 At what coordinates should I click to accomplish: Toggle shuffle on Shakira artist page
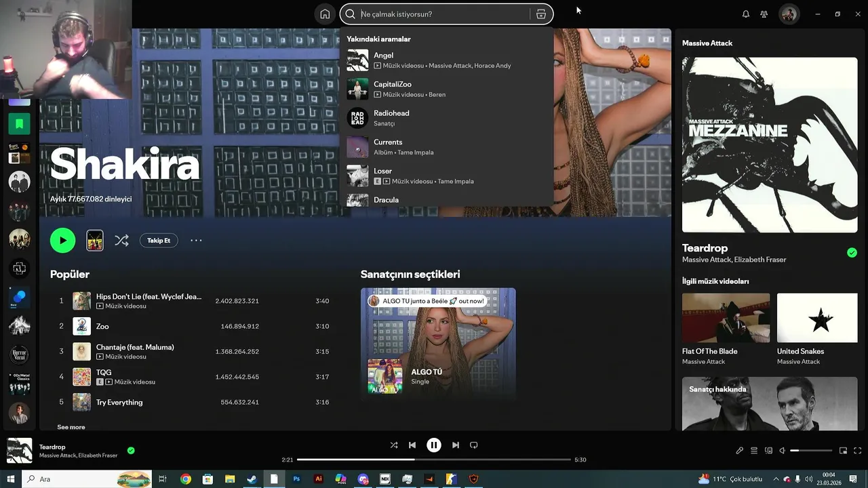[121, 240]
